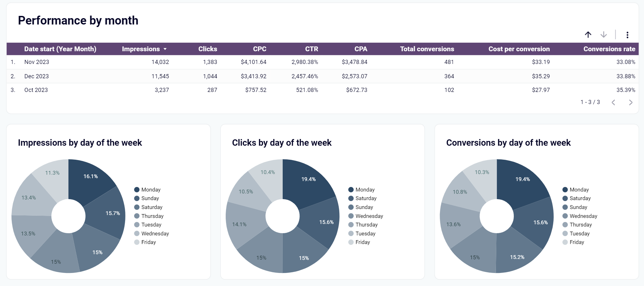The width and height of the screenshot is (644, 286).
Task: Sort the table by the CPC column header
Action: [x=260, y=49]
